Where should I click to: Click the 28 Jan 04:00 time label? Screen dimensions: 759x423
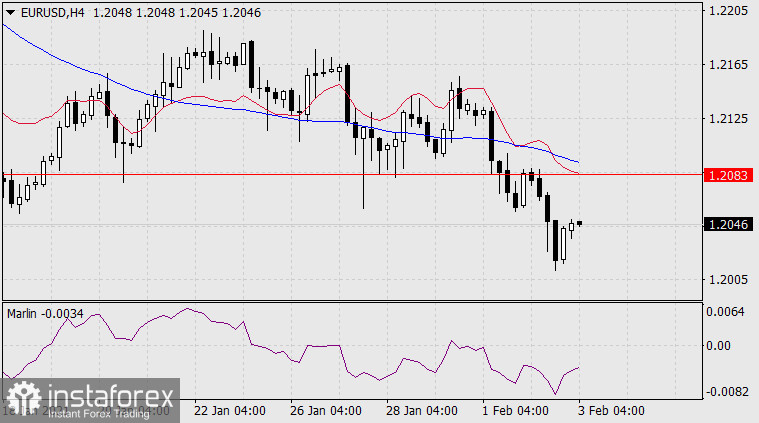(422, 411)
